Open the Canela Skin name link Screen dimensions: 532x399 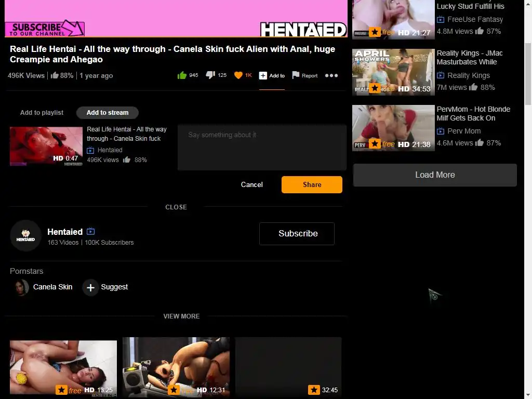point(52,287)
